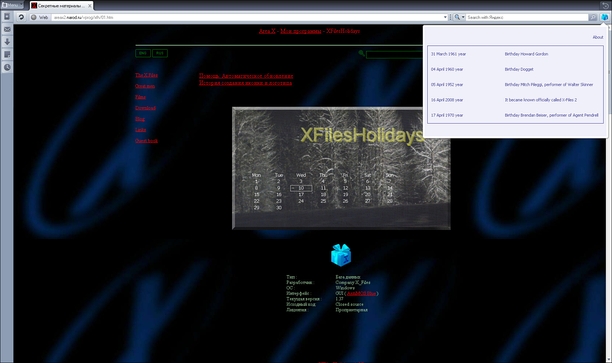612x363 pixels.
Task: Open the Films navigation link
Action: click(x=140, y=97)
